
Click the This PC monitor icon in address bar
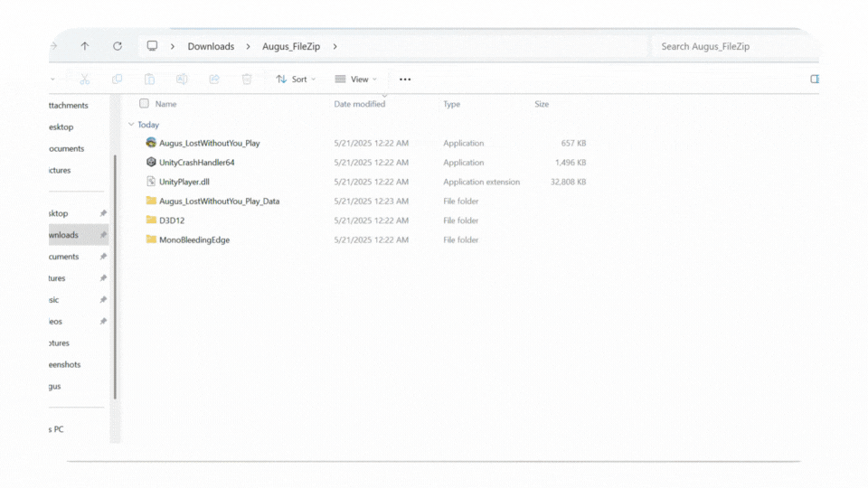click(152, 46)
